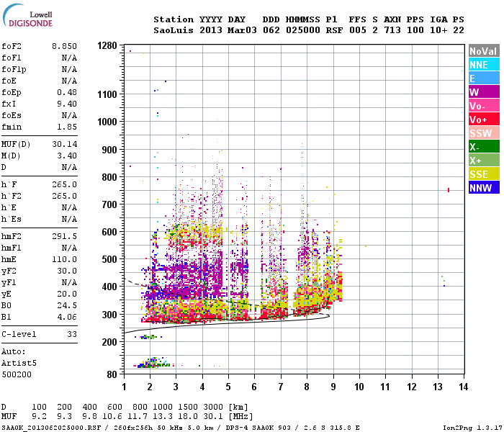Click the B0 value 24.5
The image size is (504, 432).
[x=67, y=305]
